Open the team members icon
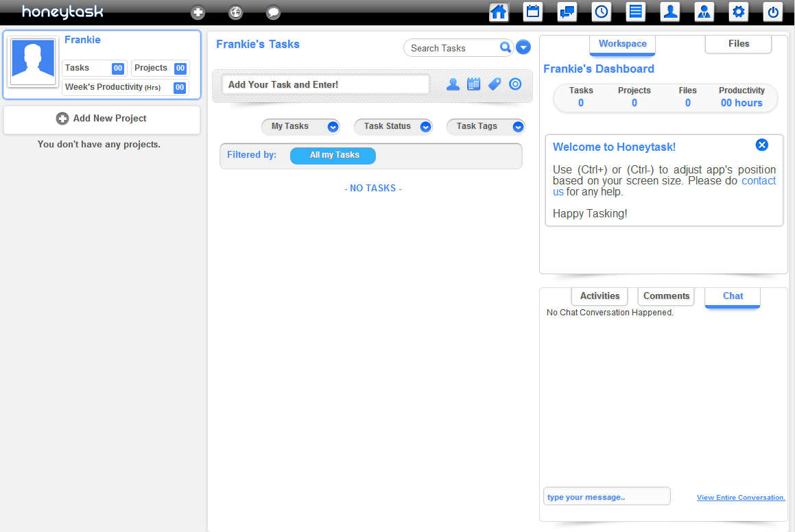This screenshot has height=532, width=795. 704,12
